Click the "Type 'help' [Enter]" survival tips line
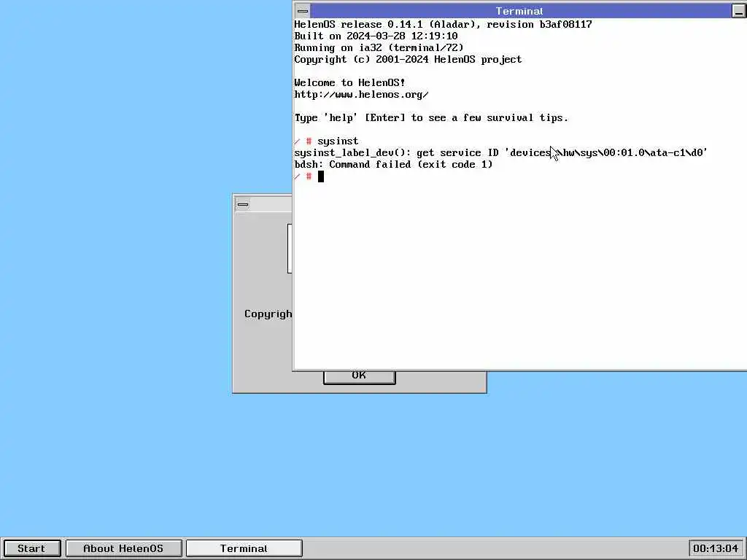 pos(431,117)
